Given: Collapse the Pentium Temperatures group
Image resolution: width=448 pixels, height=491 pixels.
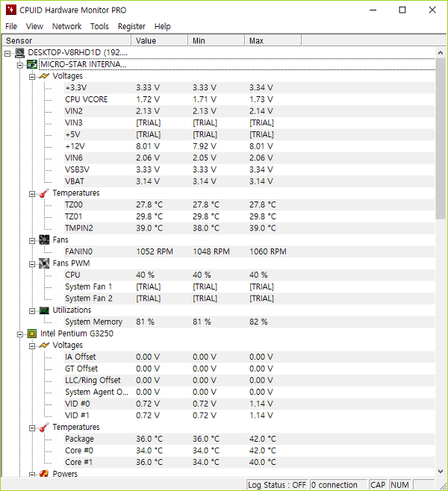Looking at the screenshot, I should pos(32,428).
